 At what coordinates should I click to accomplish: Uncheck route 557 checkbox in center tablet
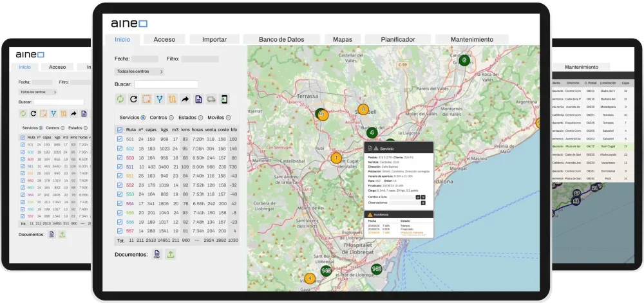120,231
